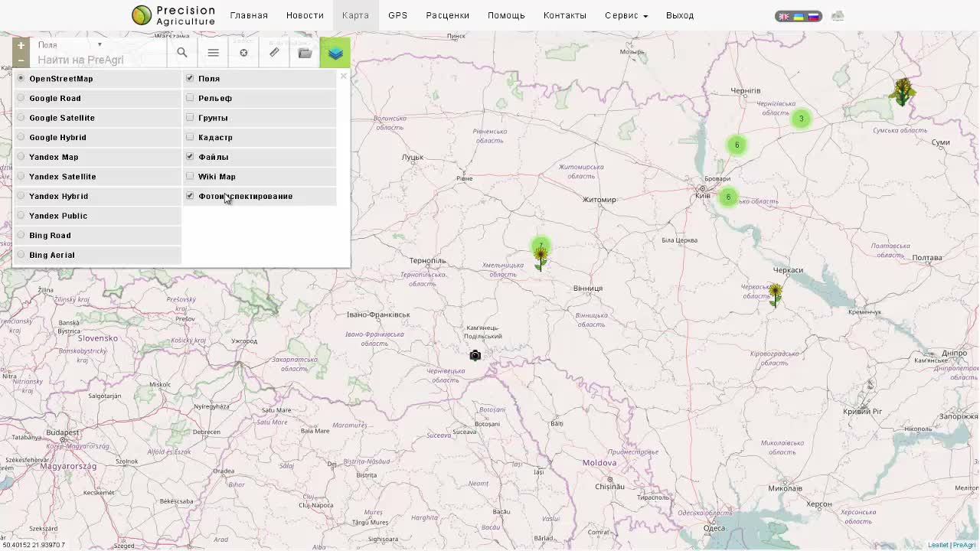Open the PreAgri attribution link
Image resolution: width=980 pixels, height=551 pixels.
coord(964,545)
